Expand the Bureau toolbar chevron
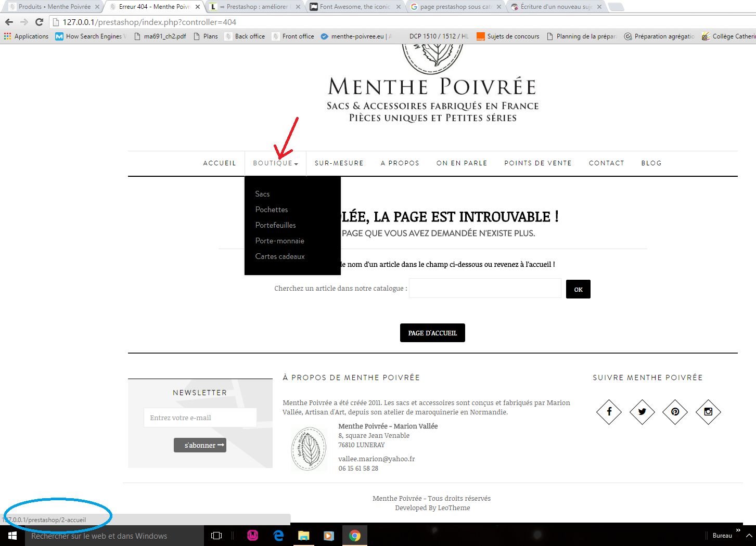This screenshot has width=756, height=546. click(738, 530)
